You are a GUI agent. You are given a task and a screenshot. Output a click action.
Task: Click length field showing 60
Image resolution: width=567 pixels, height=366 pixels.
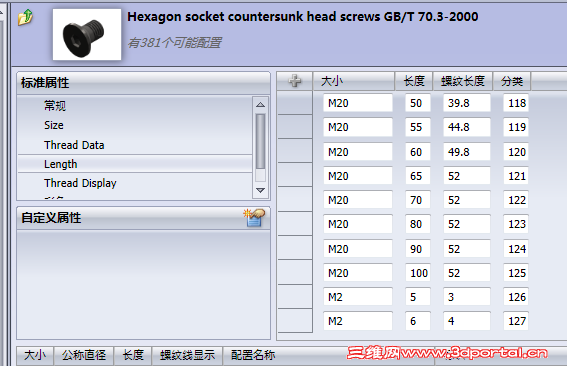click(x=418, y=152)
